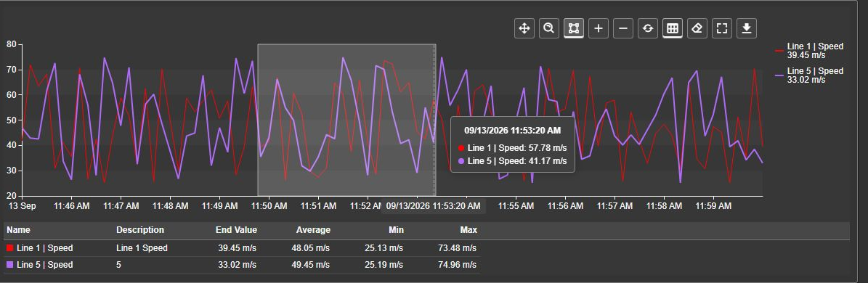Click the '49.45 m/s' average cell
The width and height of the screenshot is (868, 283).
click(x=311, y=265)
